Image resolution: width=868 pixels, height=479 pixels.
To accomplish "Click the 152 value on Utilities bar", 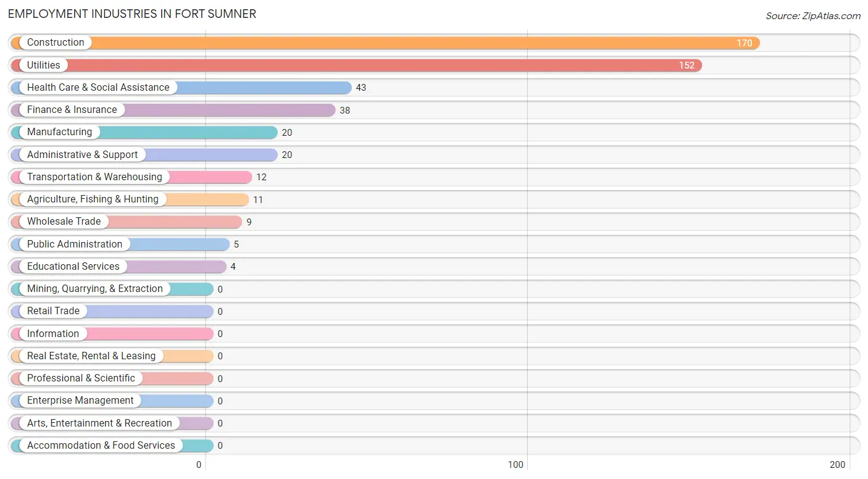I will (x=686, y=65).
